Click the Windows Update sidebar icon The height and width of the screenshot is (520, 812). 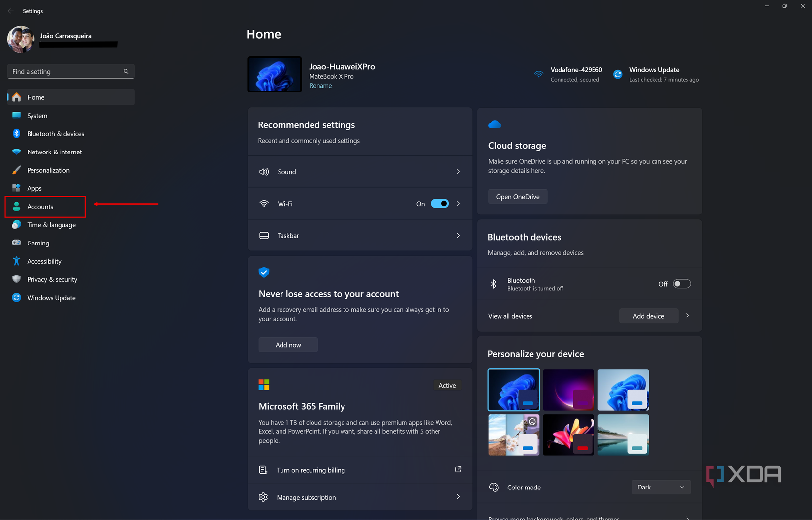[x=17, y=297]
